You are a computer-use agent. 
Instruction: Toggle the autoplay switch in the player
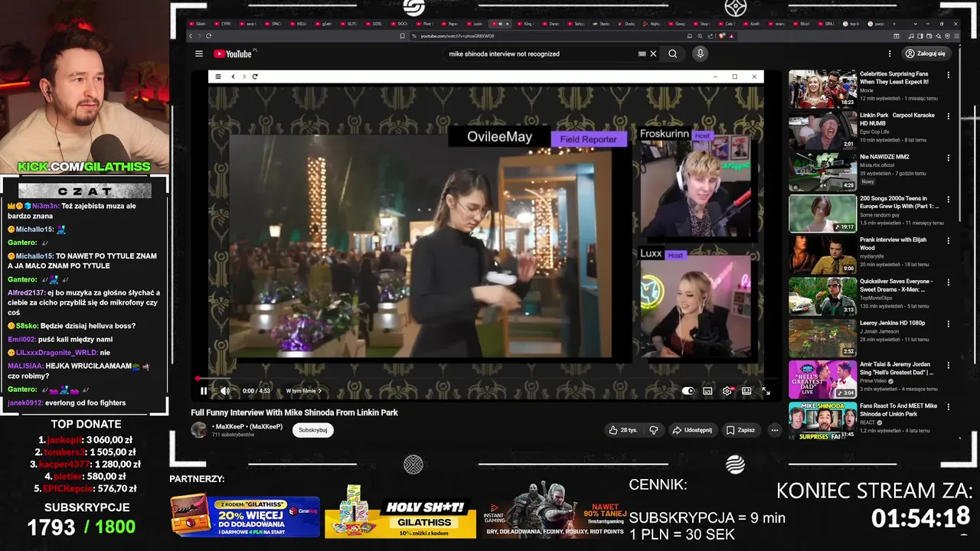coord(688,391)
